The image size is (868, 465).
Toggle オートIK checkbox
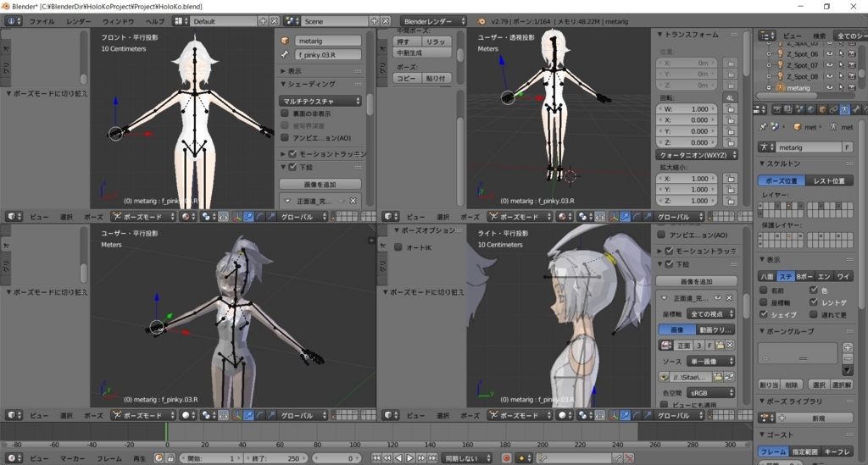[398, 247]
